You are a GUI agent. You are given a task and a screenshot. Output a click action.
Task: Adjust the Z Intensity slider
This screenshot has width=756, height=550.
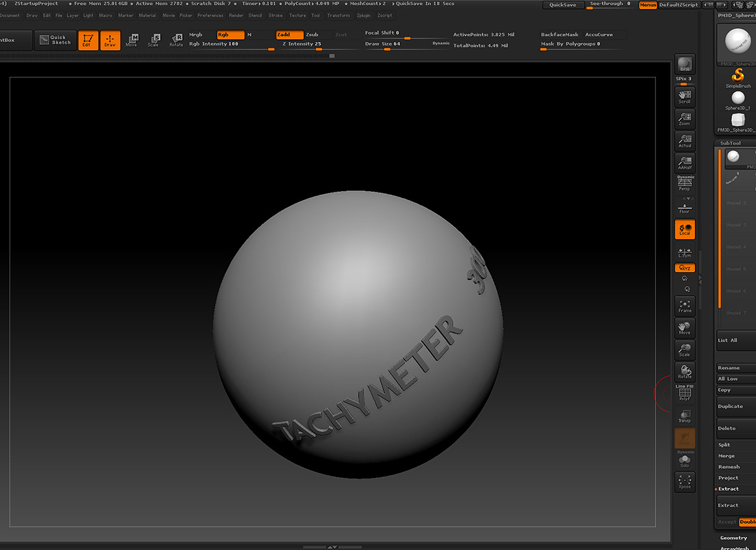point(320,45)
